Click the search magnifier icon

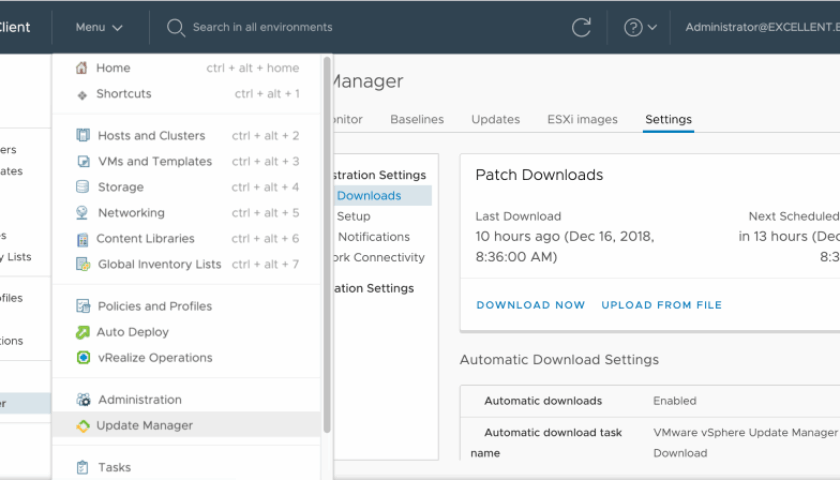click(175, 27)
